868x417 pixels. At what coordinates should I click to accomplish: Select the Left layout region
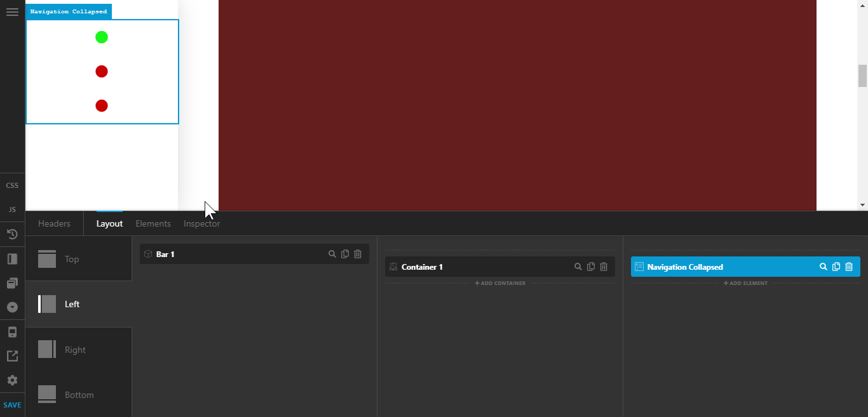pyautogui.click(x=72, y=304)
